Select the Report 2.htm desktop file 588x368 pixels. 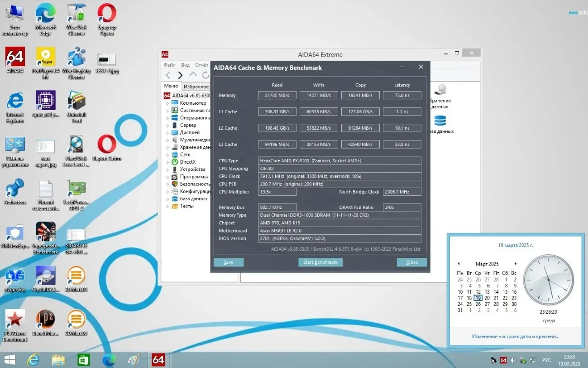point(107,147)
